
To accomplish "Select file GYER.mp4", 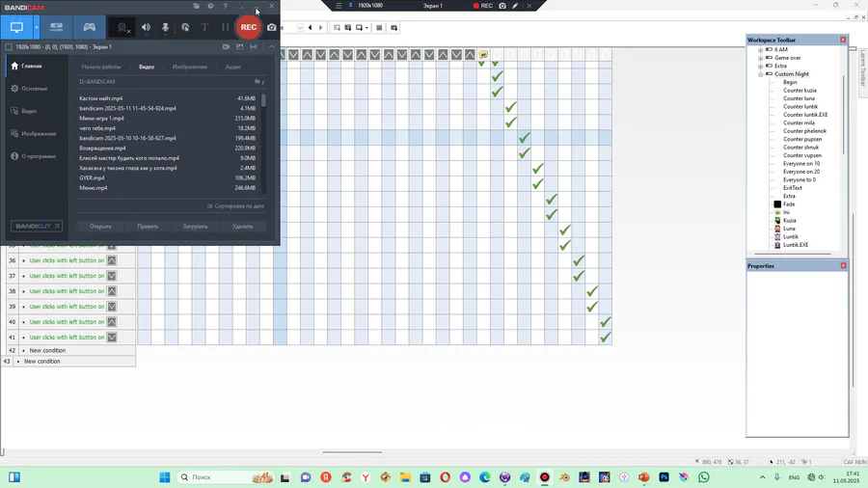I will 92,178.
